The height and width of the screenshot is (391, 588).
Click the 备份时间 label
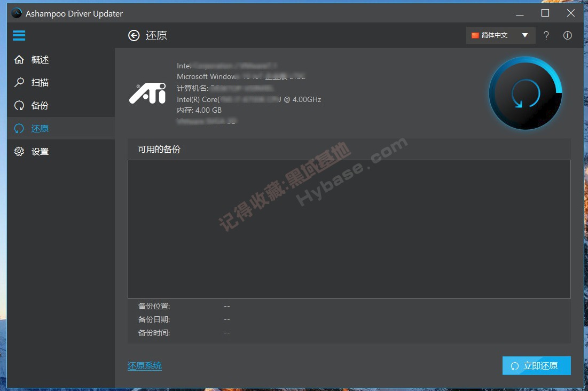point(154,333)
